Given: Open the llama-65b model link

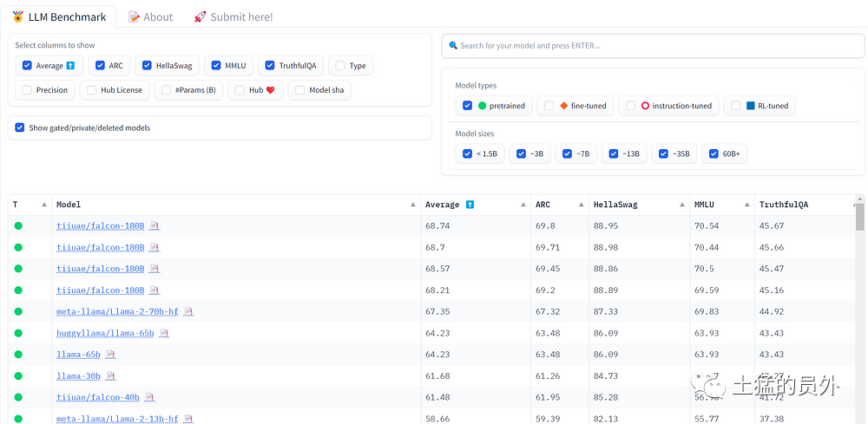Looking at the screenshot, I should pyautogui.click(x=79, y=355).
